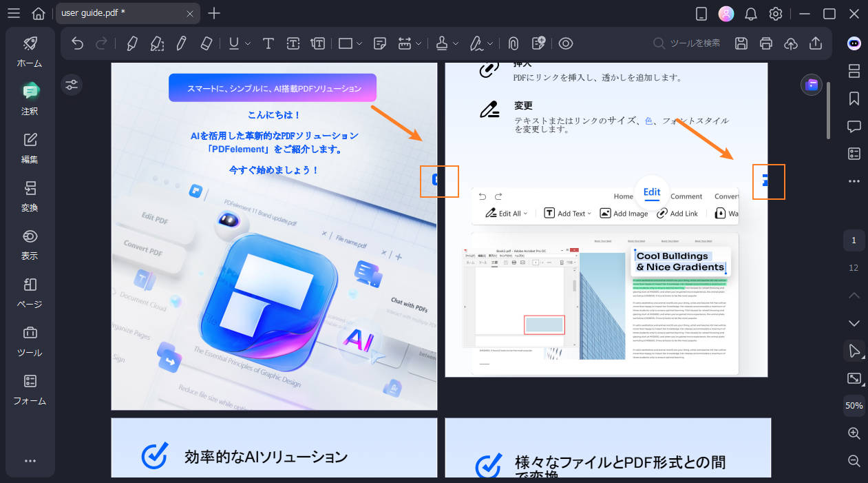Image resolution: width=868 pixels, height=483 pixels.
Task: Select the Highlight tool
Action: pyautogui.click(x=131, y=43)
